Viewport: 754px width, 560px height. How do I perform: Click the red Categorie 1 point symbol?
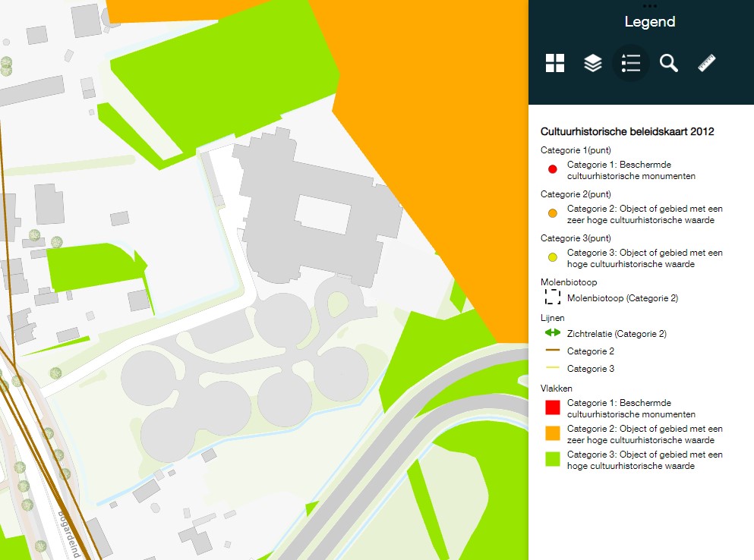[553, 169]
